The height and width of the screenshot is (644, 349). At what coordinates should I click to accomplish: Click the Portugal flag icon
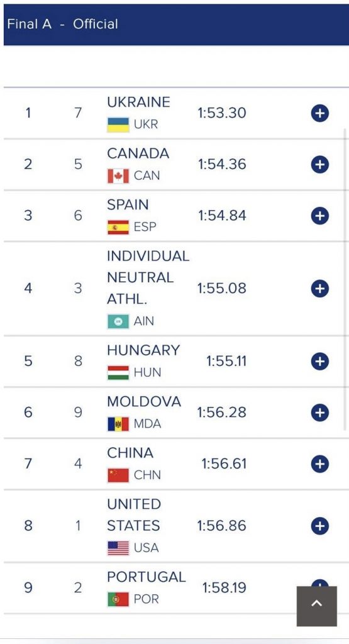click(x=118, y=599)
